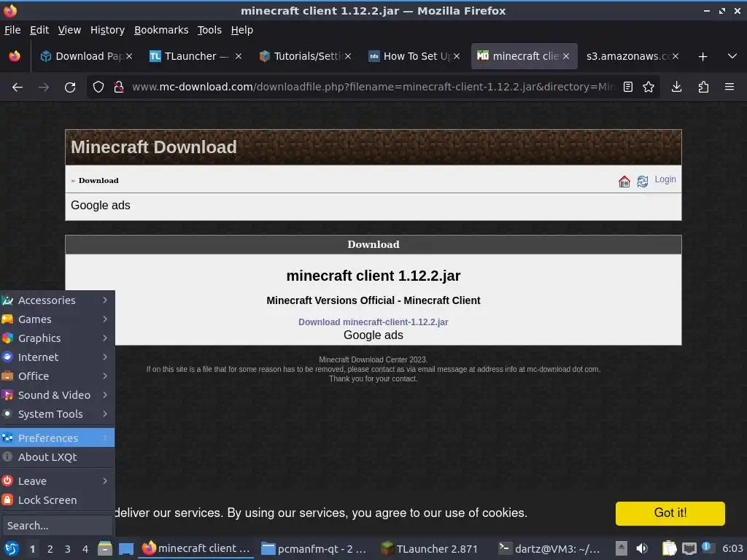The height and width of the screenshot is (560, 747).
Task: Click the file manager launcher in panel
Action: click(105, 549)
